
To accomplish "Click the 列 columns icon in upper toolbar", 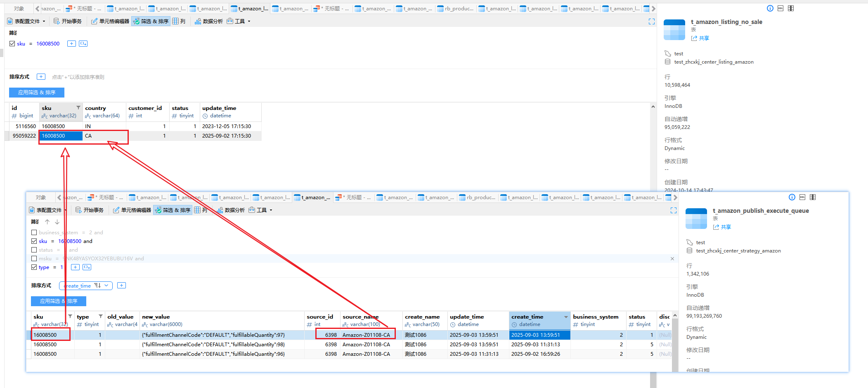I will tap(179, 21).
